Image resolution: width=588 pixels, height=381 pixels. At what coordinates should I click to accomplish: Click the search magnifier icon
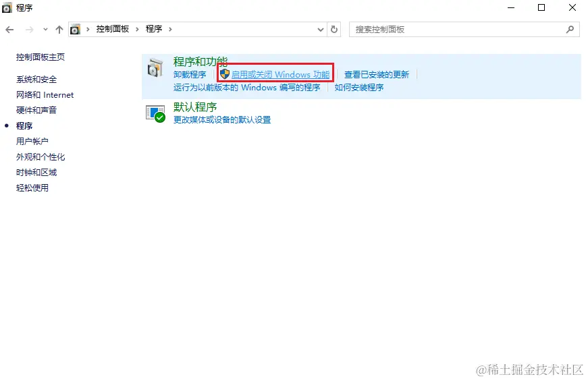coord(570,29)
